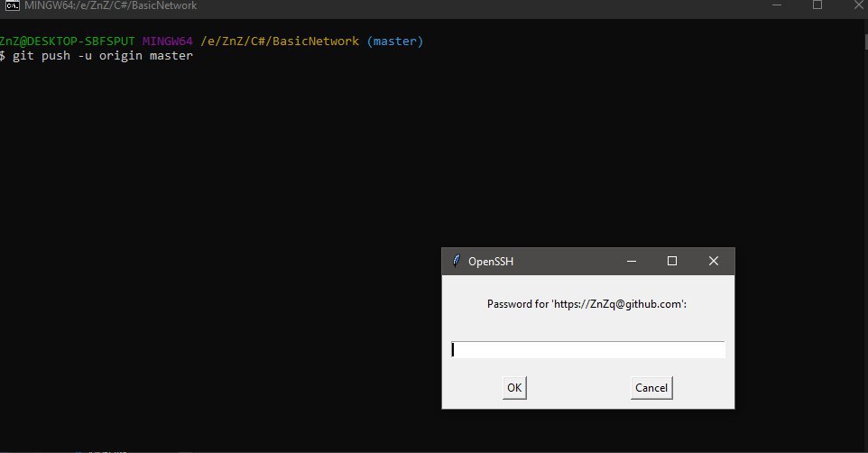This screenshot has width=868, height=453.
Task: Click the '(master)' branch name in prompt
Action: 394,41
